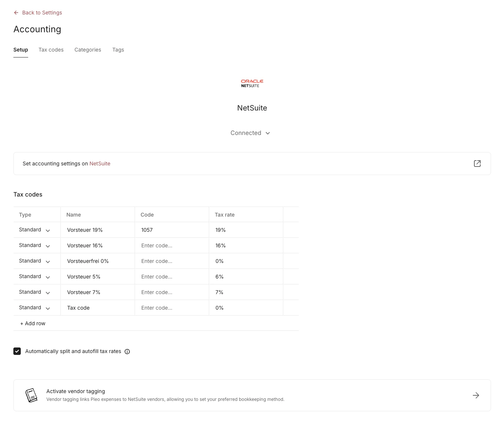Open the Categories tab
The width and height of the screenshot is (504, 435).
(x=88, y=50)
